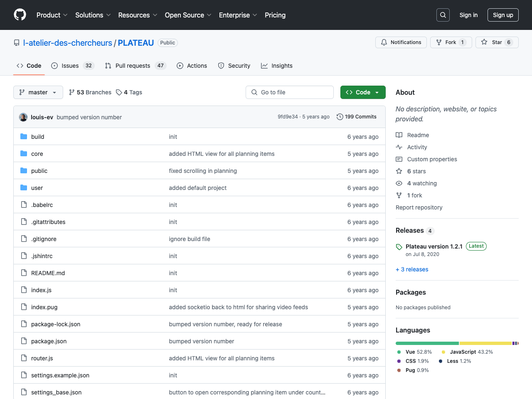Open the green Code dropdown button
This screenshot has width=532, height=399.
point(363,92)
